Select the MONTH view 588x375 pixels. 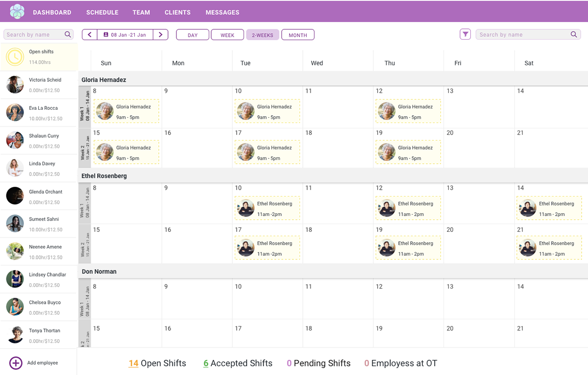pyautogui.click(x=297, y=35)
